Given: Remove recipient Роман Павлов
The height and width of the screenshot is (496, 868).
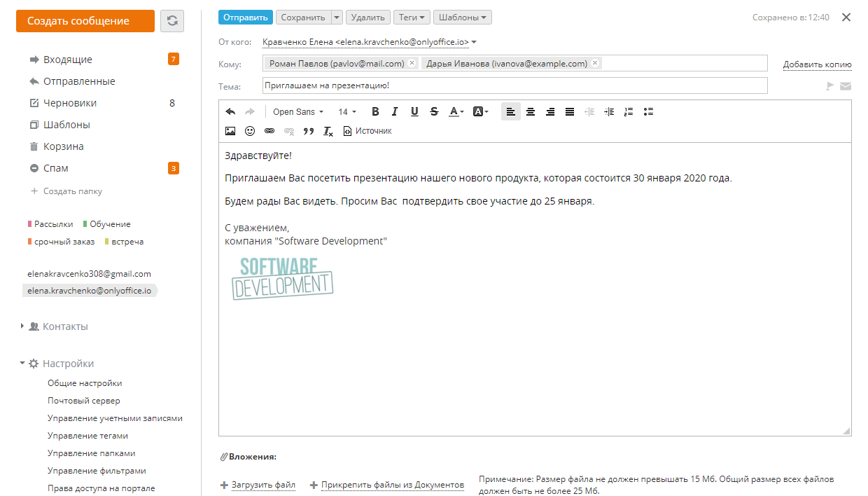Looking at the screenshot, I should click(412, 63).
